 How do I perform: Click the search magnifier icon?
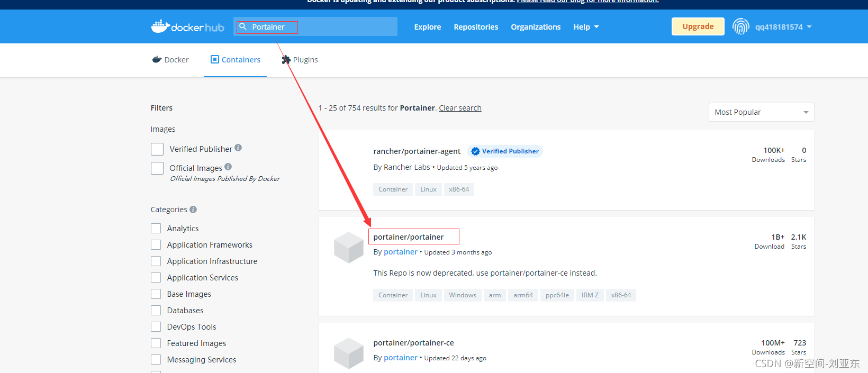[243, 26]
